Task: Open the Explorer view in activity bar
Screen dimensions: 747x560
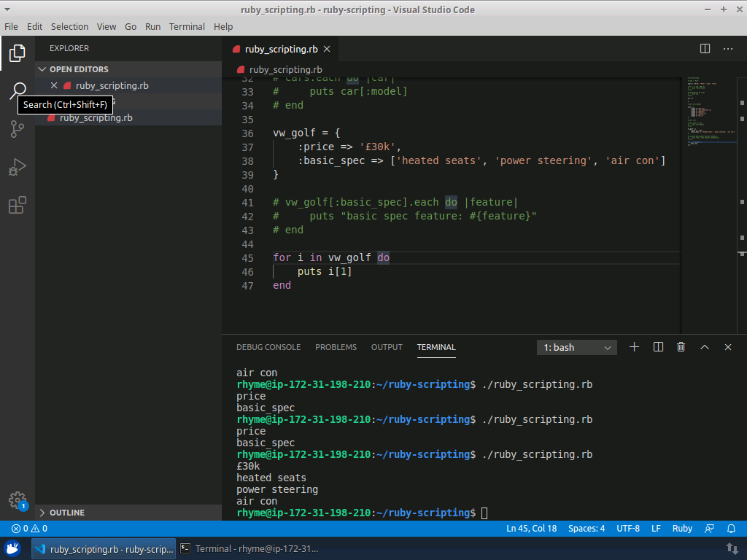Action: click(18, 53)
